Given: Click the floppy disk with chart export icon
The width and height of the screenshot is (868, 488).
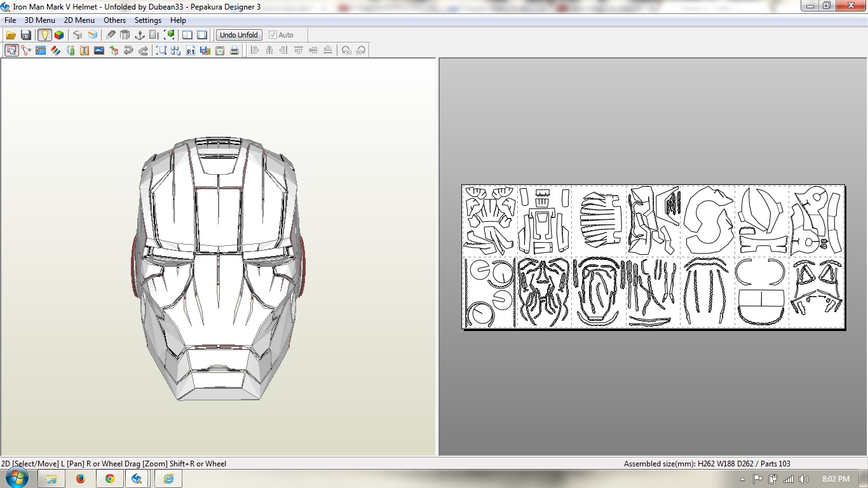Looking at the screenshot, I should coord(205,50).
